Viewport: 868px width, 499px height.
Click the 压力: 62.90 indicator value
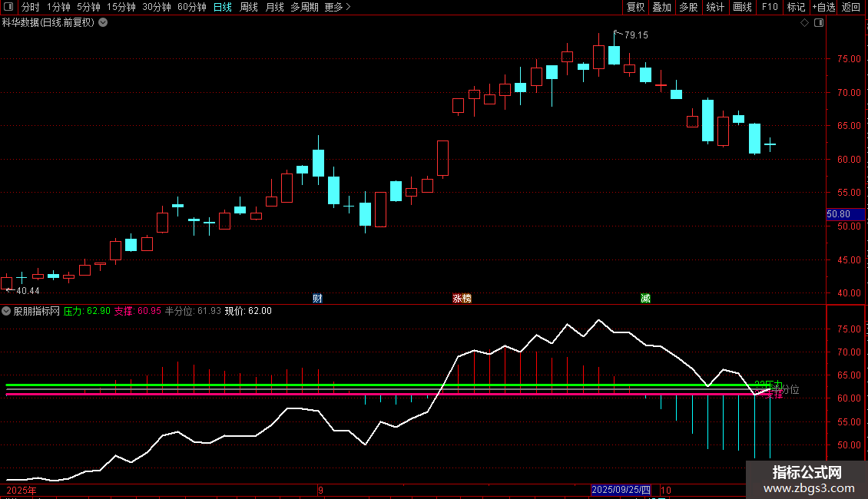[87, 311]
